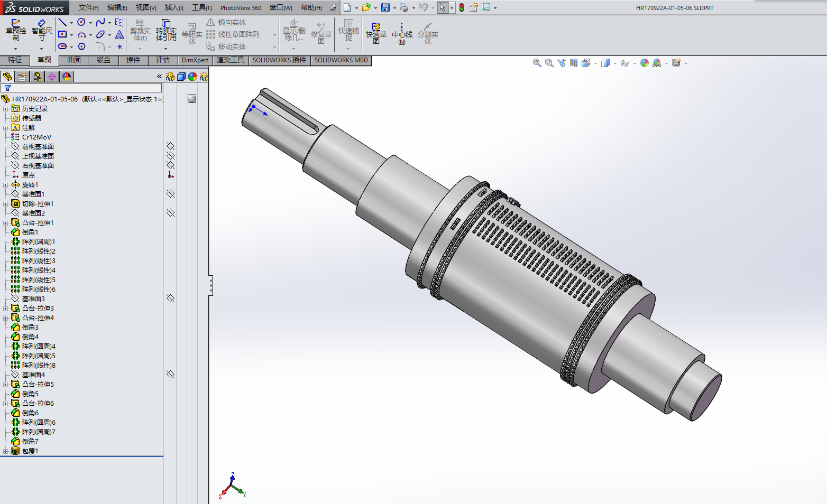Toggle visibility of 前视基准面 in display pane

pos(170,146)
